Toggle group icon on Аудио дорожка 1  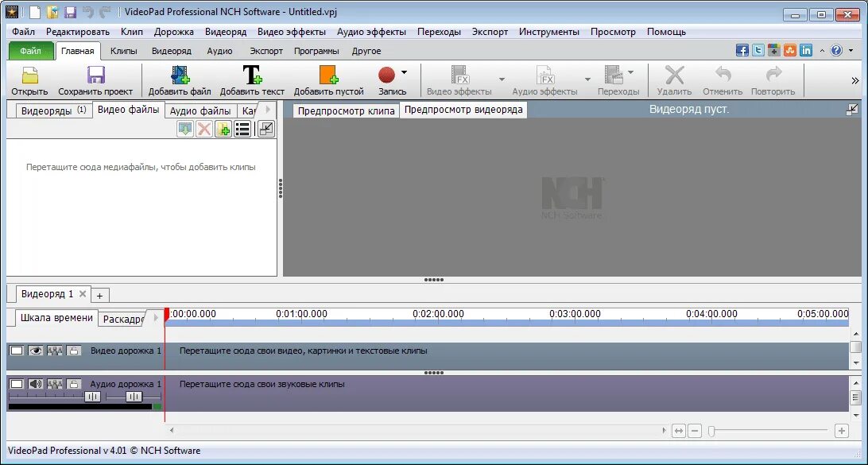(55, 384)
